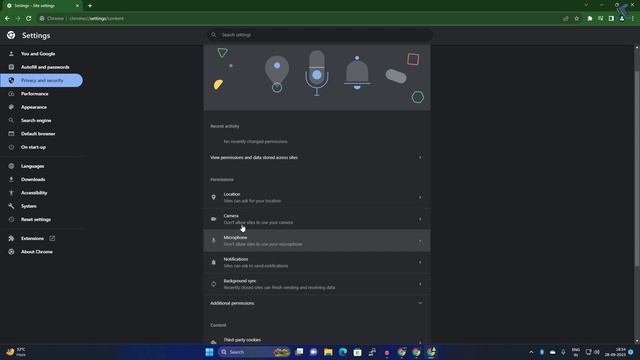Click the Downloads sidebar icon
This screenshot has width=640, height=360.
click(x=11, y=179)
